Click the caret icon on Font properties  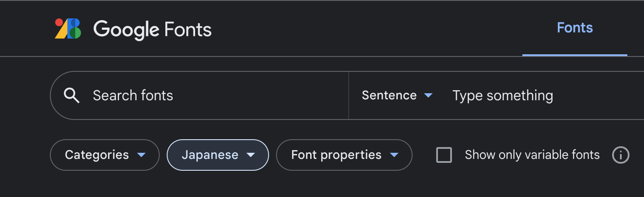(x=394, y=155)
